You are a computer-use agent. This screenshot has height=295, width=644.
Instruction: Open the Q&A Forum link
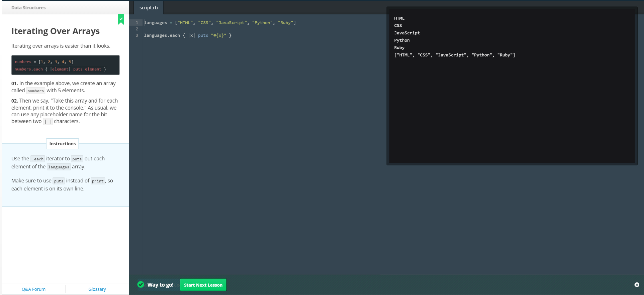33,289
